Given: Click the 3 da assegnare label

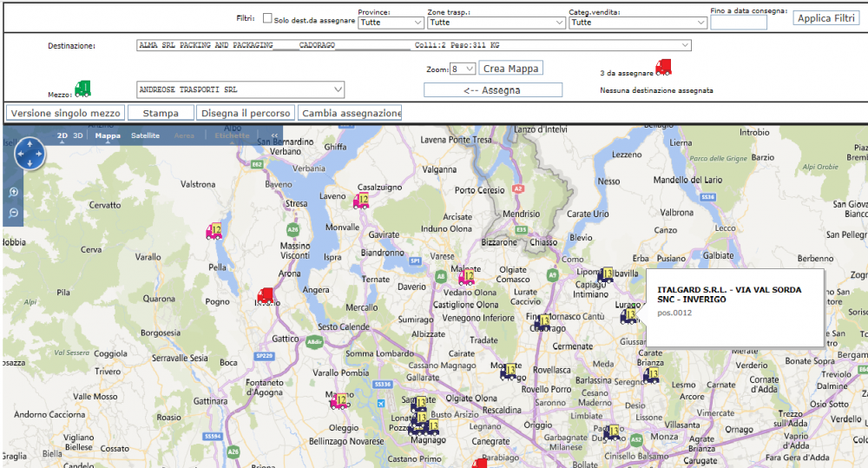Looking at the screenshot, I should (x=627, y=73).
